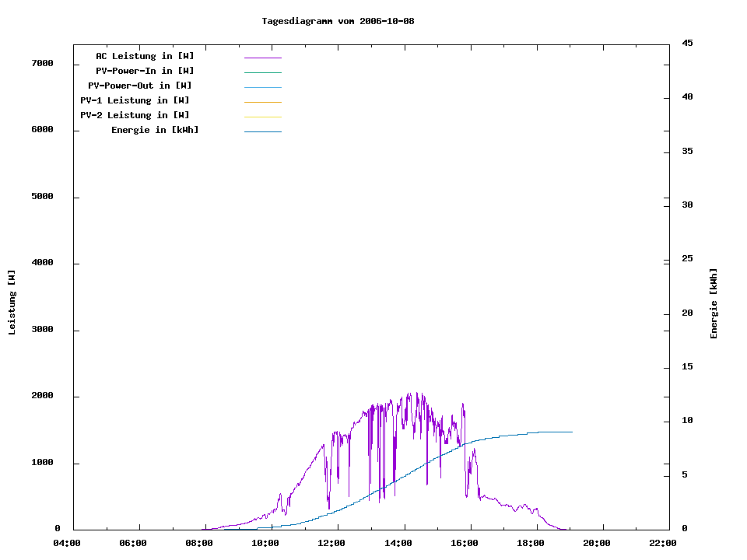Click the vertical "Leistung [W]" axis title
This screenshot has height=560, width=747.
pyautogui.click(x=12, y=303)
